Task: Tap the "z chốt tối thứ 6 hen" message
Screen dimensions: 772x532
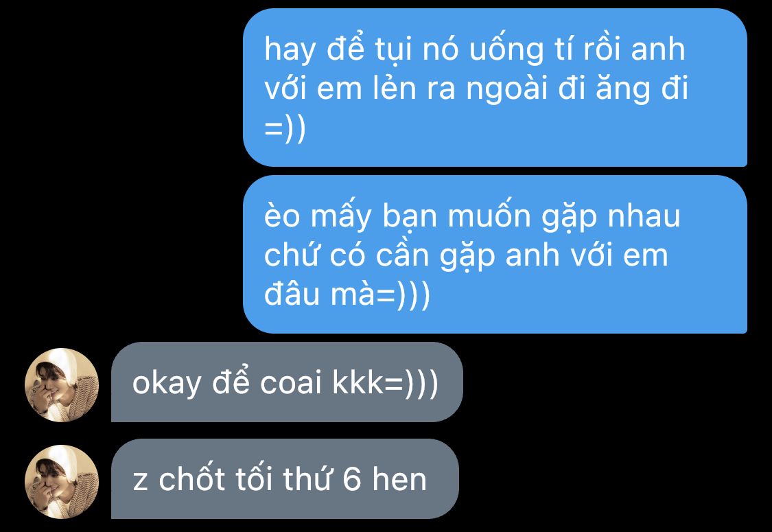Action: coord(285,479)
